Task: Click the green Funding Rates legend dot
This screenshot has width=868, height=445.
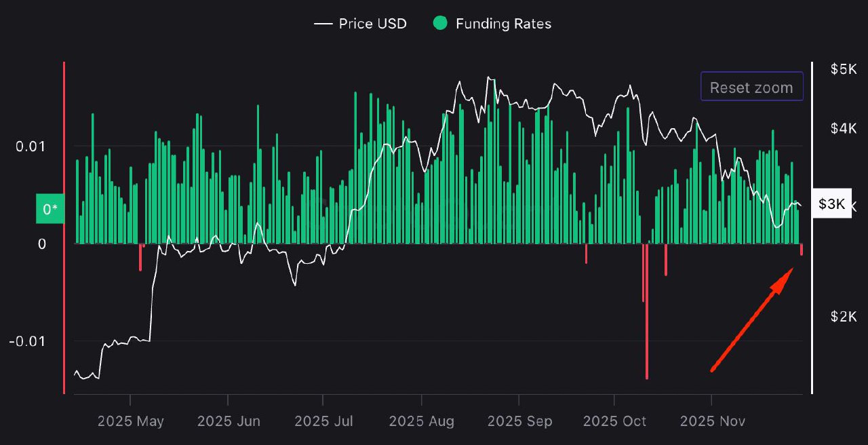Action: (441, 24)
